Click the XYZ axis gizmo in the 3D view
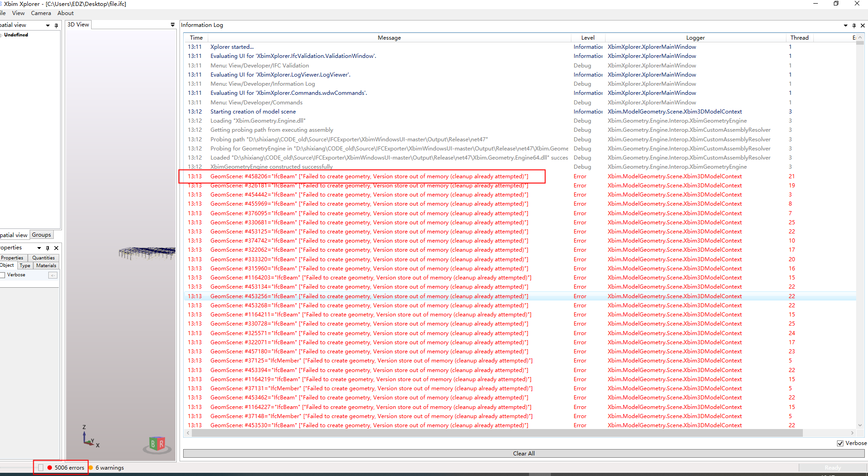The height and width of the screenshot is (476, 868). pos(88,438)
